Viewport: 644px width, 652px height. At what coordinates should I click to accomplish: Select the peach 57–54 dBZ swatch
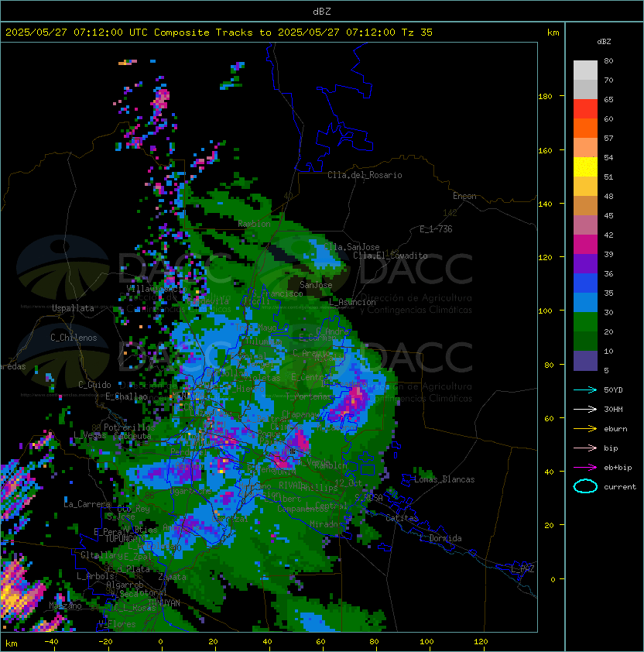click(585, 148)
